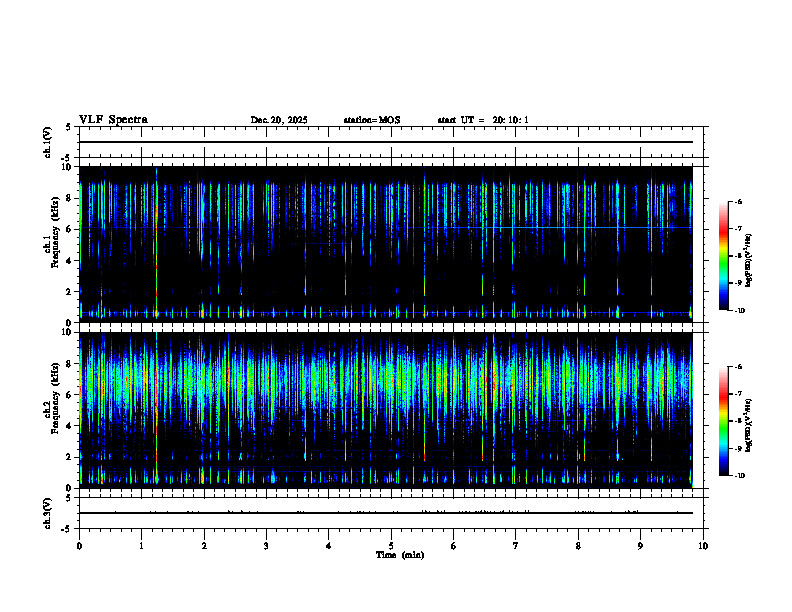Click the "9" minute tick label on the time axis
792x612 pixels.
coord(640,546)
